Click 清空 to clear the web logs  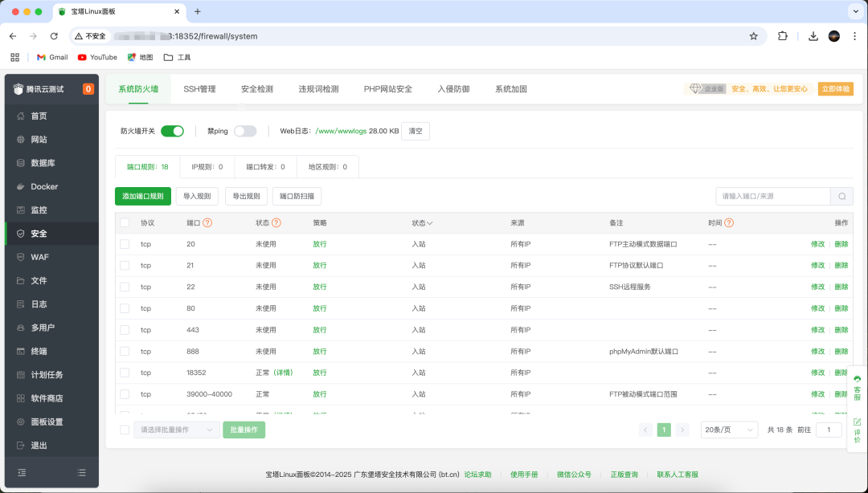(416, 130)
